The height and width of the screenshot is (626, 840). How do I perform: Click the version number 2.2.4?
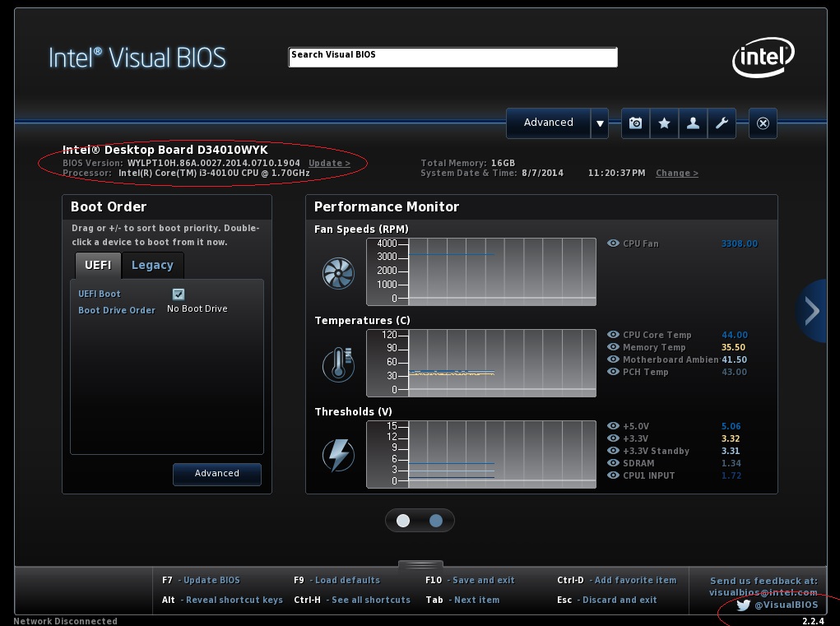(813, 621)
